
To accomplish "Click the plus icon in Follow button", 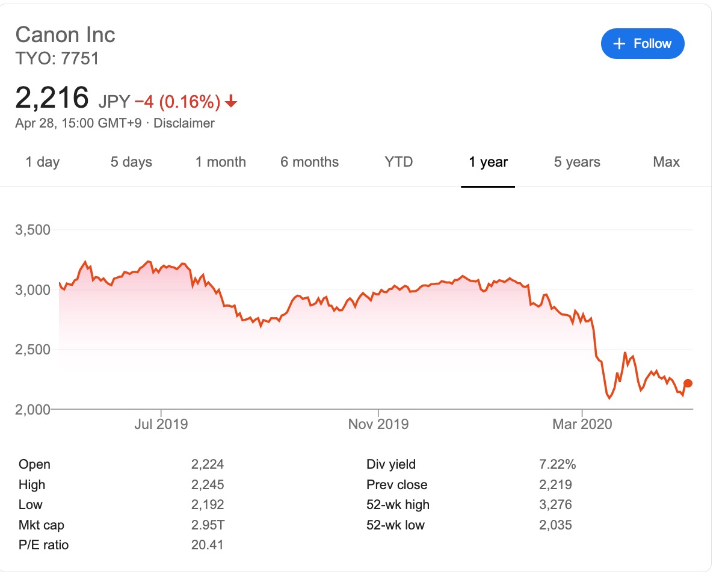I will tap(618, 43).
